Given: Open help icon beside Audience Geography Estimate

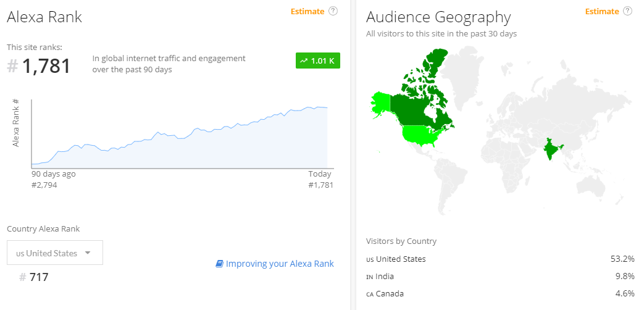Looking at the screenshot, I should (627, 11).
